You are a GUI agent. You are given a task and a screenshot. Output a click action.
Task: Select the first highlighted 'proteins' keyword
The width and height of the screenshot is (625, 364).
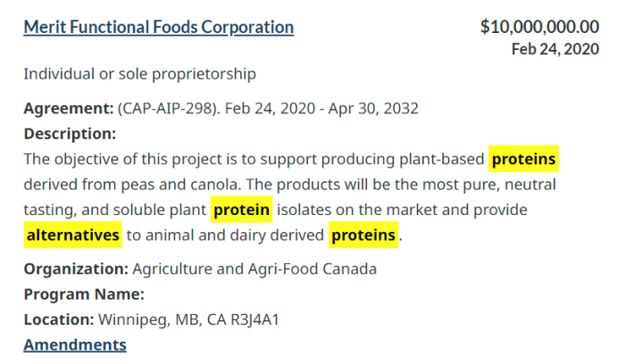tap(523, 159)
